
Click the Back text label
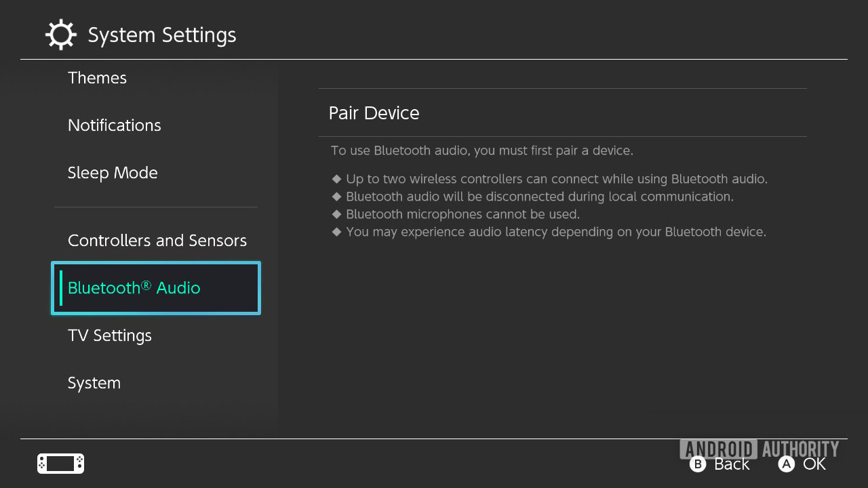(x=731, y=464)
